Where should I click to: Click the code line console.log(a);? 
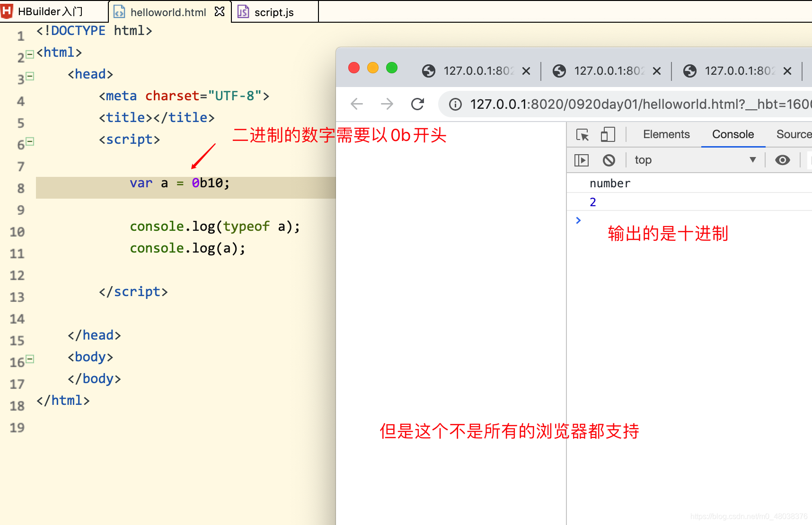187,248
